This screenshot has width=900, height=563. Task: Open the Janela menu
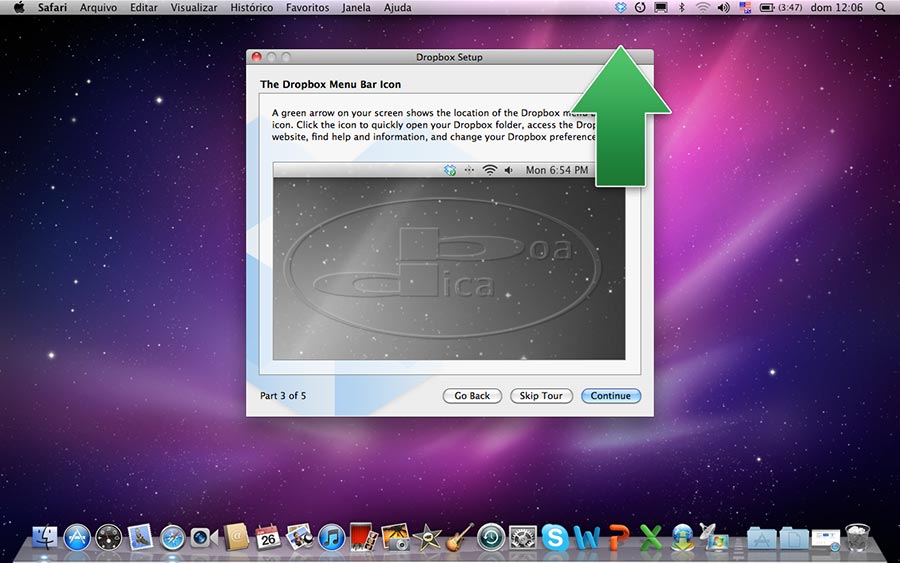[356, 7]
